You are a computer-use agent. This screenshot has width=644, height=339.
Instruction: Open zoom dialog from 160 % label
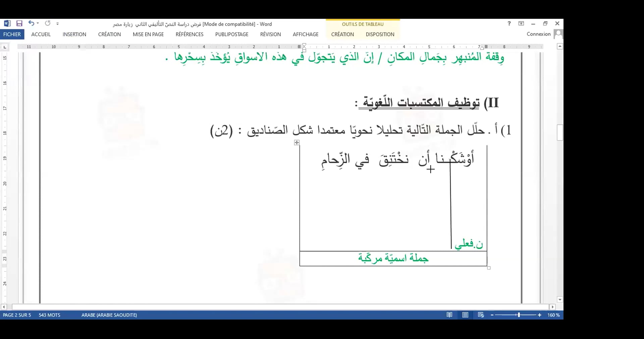pos(553,315)
